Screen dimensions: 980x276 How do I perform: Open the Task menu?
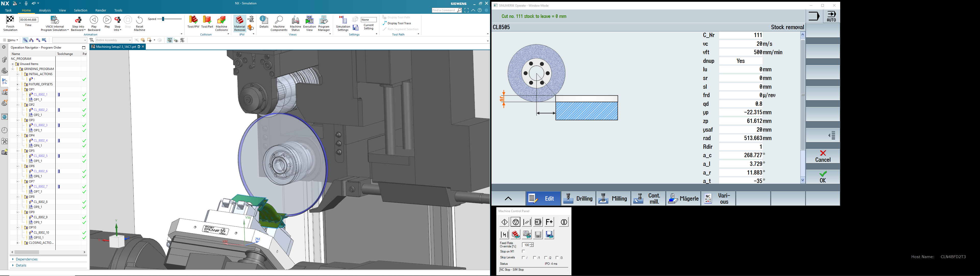point(8,10)
